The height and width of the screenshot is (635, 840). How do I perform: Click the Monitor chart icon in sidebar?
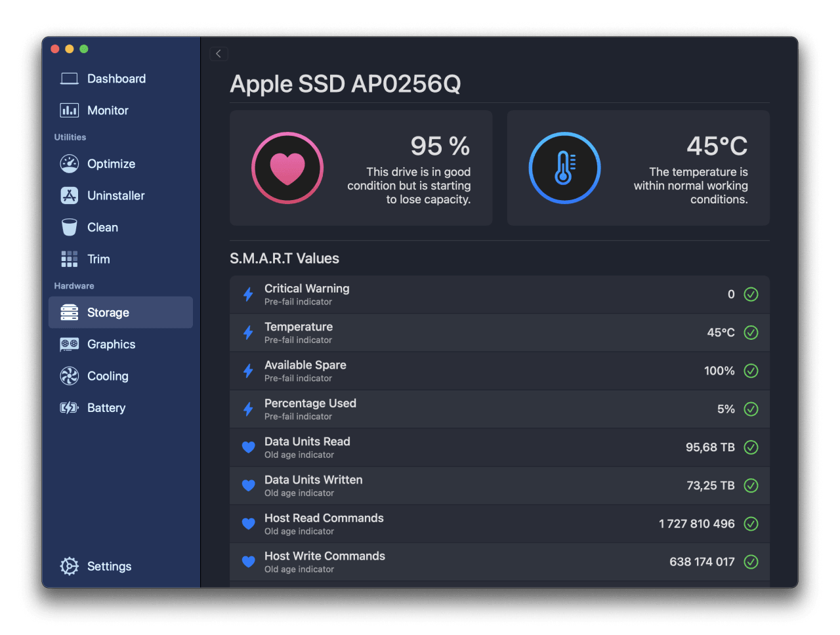pyautogui.click(x=69, y=110)
